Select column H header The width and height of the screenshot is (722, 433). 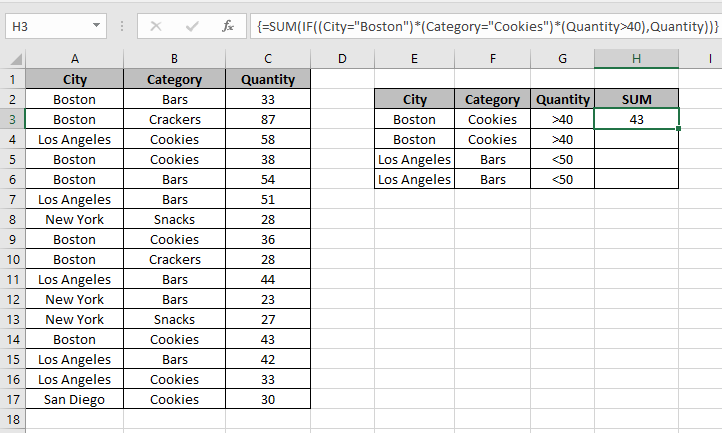point(636,59)
